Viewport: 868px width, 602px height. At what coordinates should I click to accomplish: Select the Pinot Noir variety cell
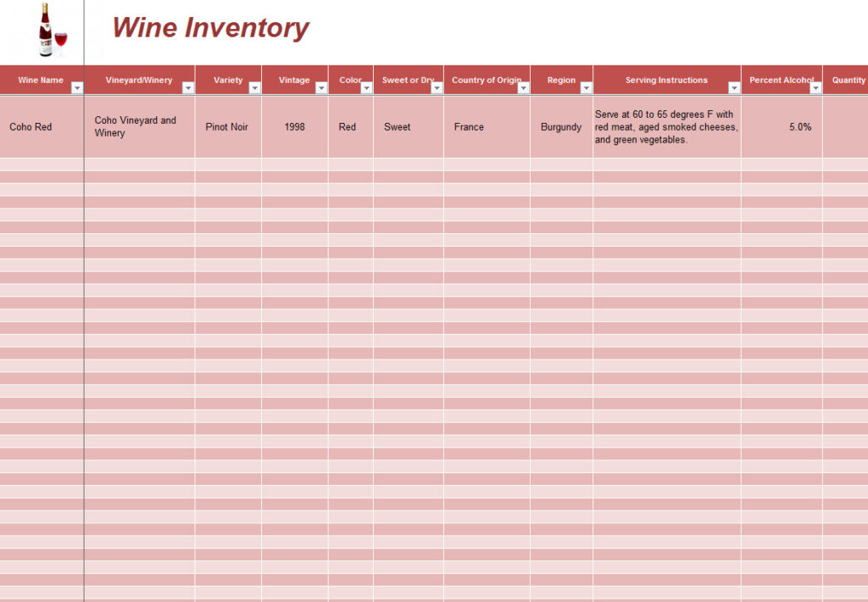pos(227,126)
